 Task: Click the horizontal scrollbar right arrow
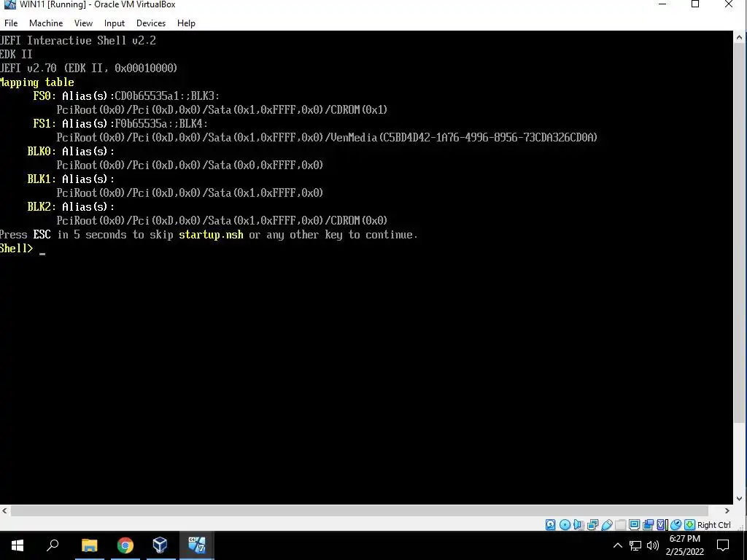coord(727,510)
